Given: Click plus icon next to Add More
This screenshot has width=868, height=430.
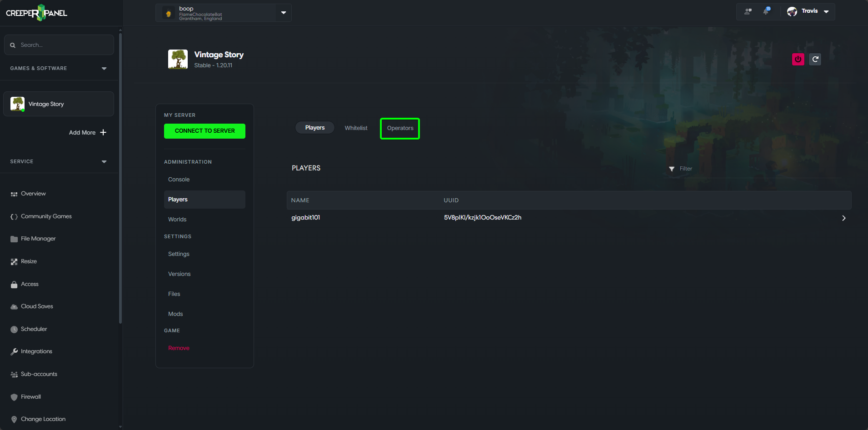Looking at the screenshot, I should [x=103, y=132].
